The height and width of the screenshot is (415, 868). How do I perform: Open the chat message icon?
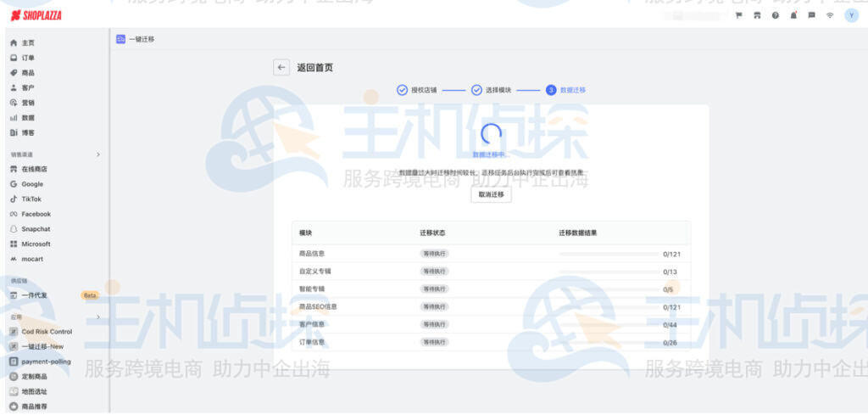(811, 15)
